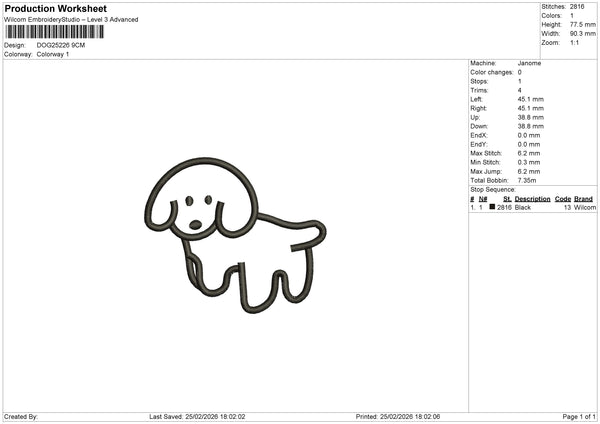Click the Last Saved timestamp in footer
600x424 pixels.
(x=197, y=416)
